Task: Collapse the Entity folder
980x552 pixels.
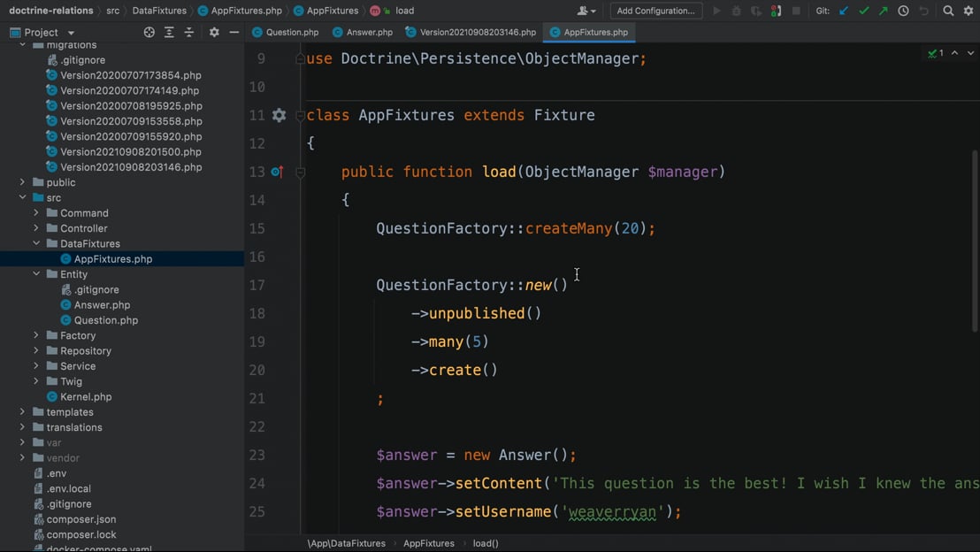Action: pos(36,274)
